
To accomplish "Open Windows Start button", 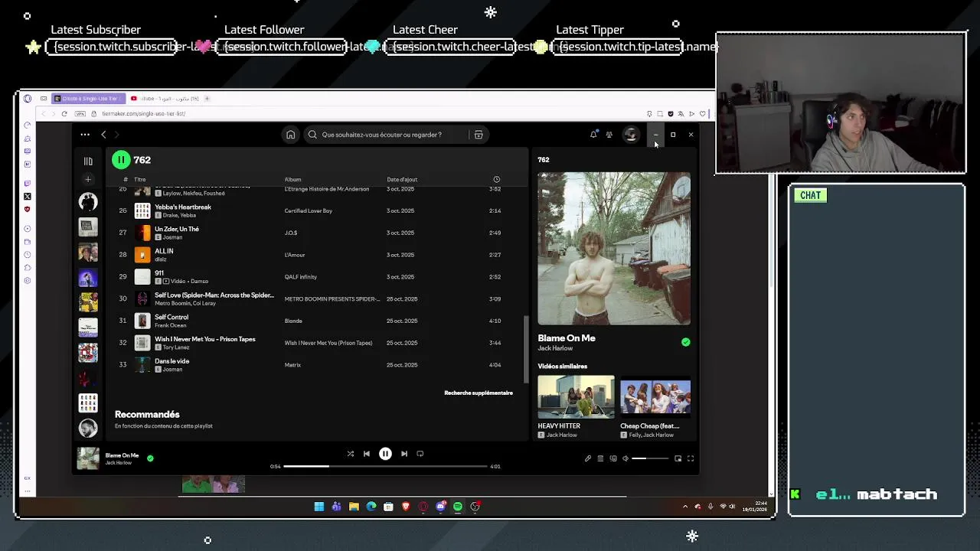I will click(x=319, y=507).
